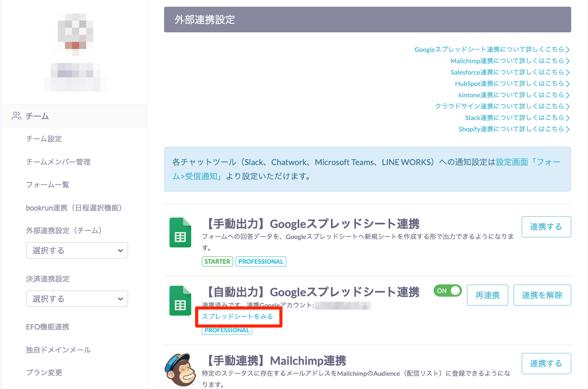Screen dimensions: 588x389
Task: Click the Mailchimp monkey logo
Action: (x=180, y=370)
